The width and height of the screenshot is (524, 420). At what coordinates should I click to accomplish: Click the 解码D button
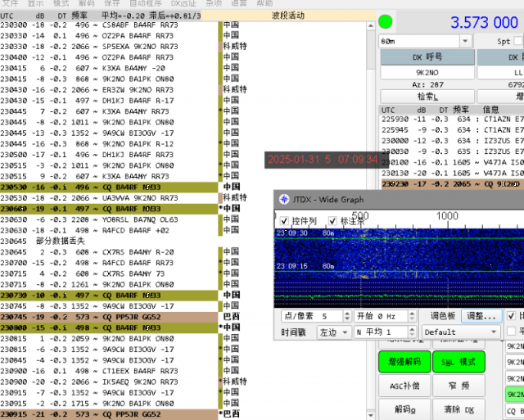404,409
